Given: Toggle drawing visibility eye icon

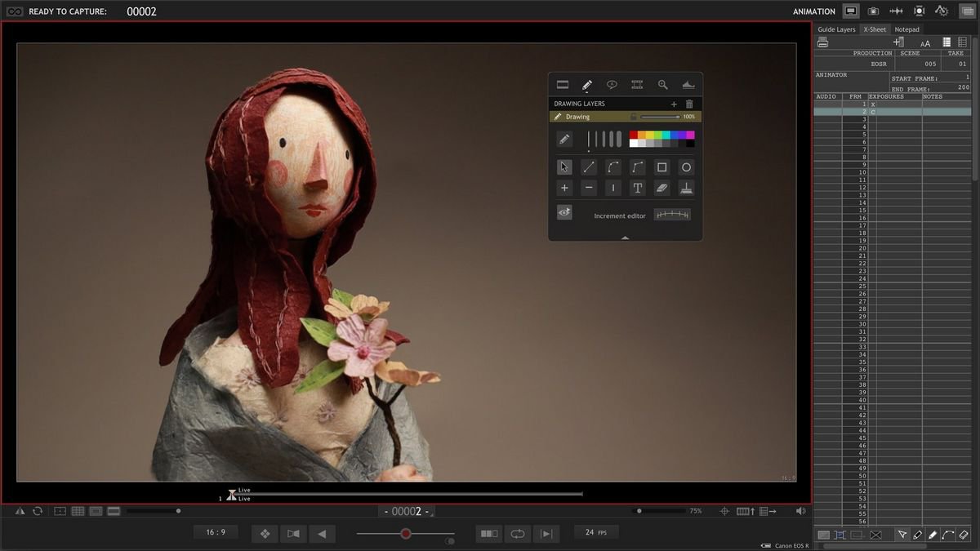Looking at the screenshot, I should (564, 212).
